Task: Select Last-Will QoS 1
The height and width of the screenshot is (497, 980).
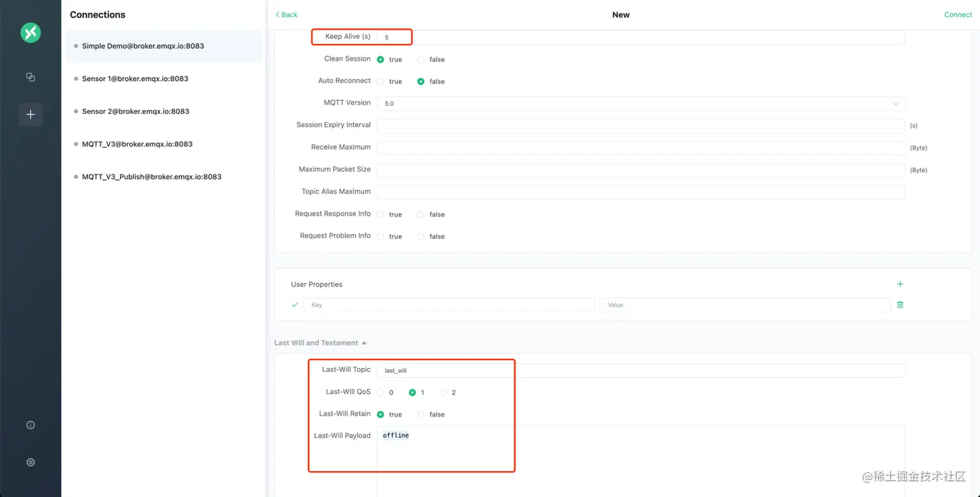Action: click(412, 393)
